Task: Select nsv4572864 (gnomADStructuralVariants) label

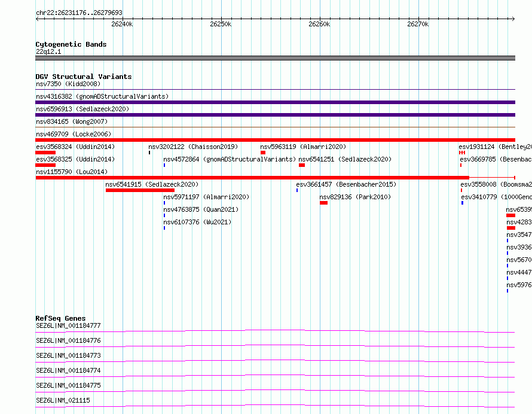Action: (230, 159)
